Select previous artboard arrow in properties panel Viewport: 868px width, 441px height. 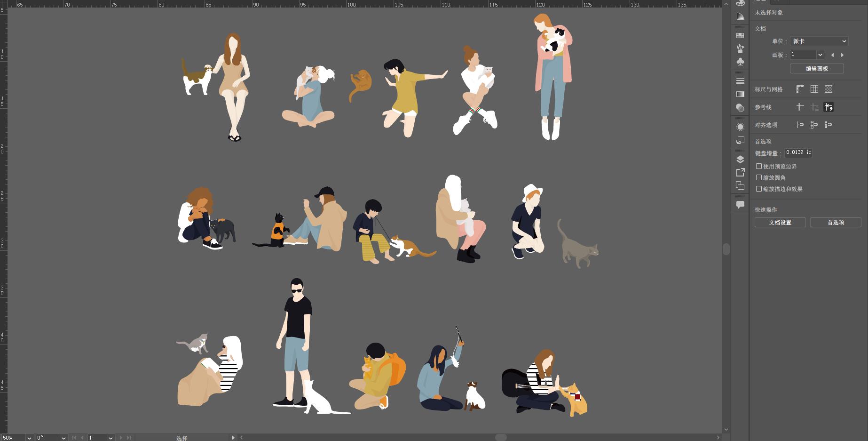(x=833, y=55)
